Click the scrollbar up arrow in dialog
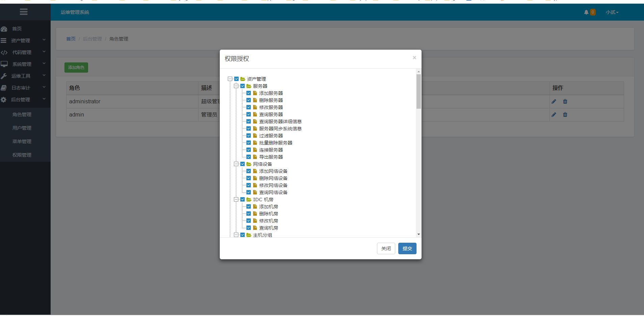 point(419,72)
